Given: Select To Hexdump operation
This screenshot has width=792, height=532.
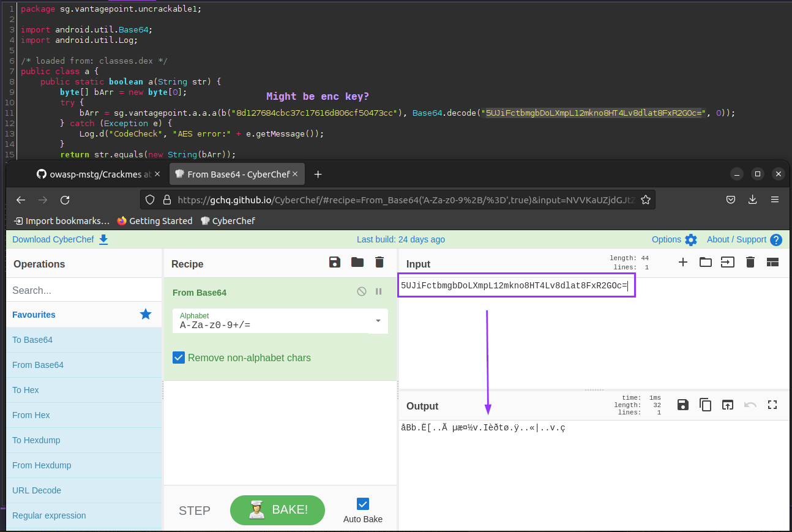Looking at the screenshot, I should tap(84, 440).
